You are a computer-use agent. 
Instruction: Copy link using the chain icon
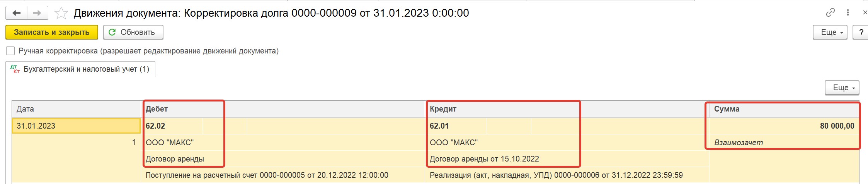830,13
